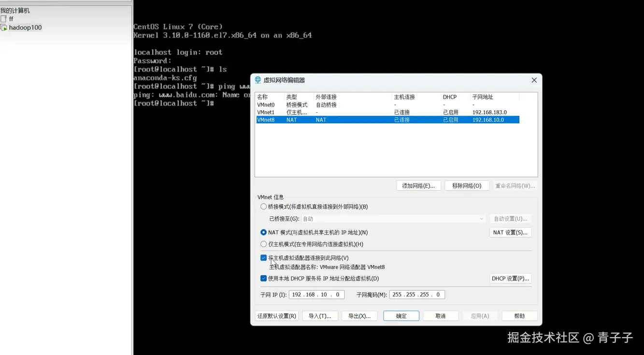Click 还原默认设置(R) button
This screenshot has width=644, height=355.
tap(277, 316)
